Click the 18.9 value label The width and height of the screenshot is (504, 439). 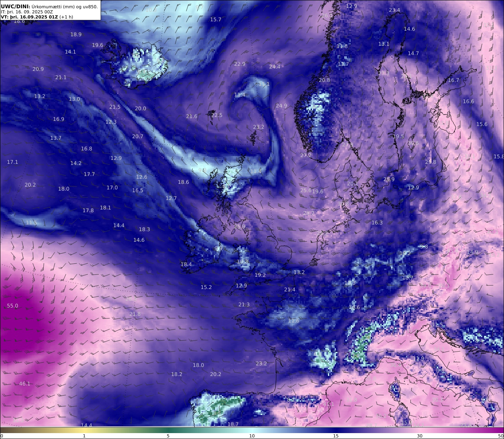(x=76, y=34)
